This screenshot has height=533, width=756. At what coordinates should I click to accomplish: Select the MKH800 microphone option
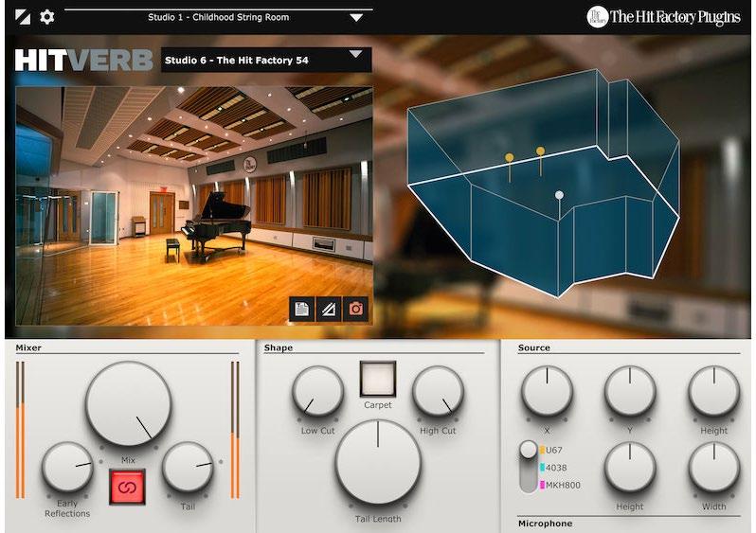(x=560, y=485)
